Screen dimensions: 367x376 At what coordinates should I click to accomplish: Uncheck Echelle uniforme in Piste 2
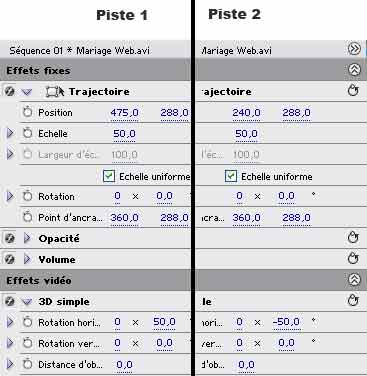coord(231,176)
